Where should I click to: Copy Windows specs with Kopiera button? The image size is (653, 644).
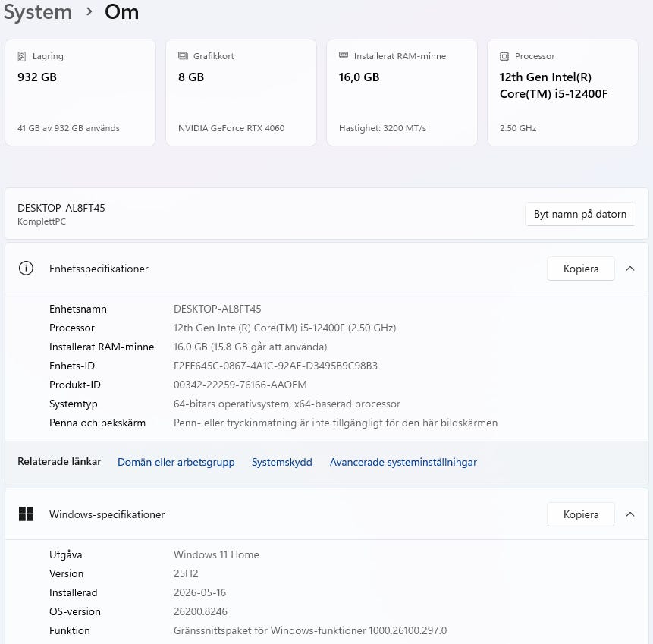(x=580, y=514)
